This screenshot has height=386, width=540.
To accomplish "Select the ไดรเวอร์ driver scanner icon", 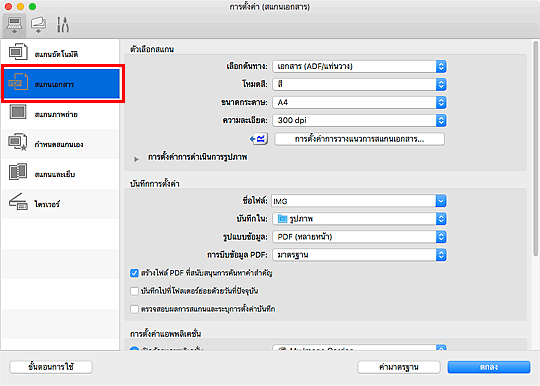I will [x=18, y=202].
